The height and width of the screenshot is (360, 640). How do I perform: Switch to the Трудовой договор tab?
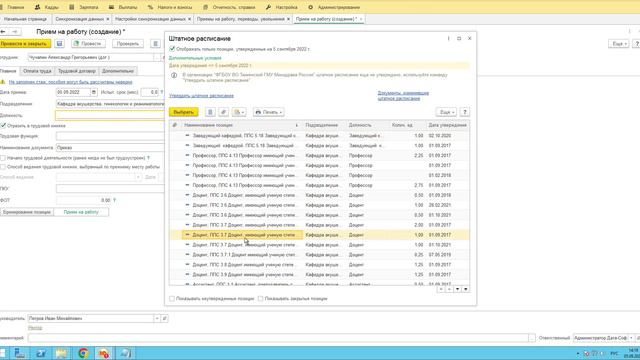76,71
